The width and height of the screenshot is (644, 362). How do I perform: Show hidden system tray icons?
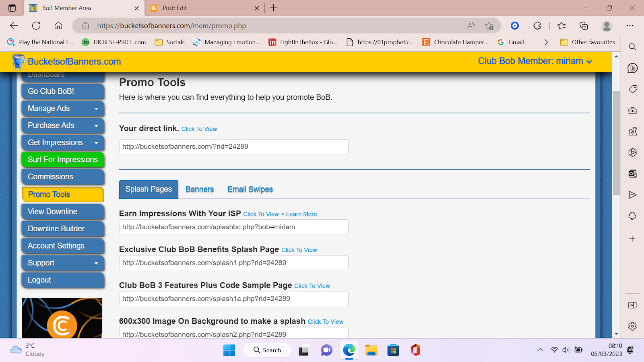(x=540, y=350)
